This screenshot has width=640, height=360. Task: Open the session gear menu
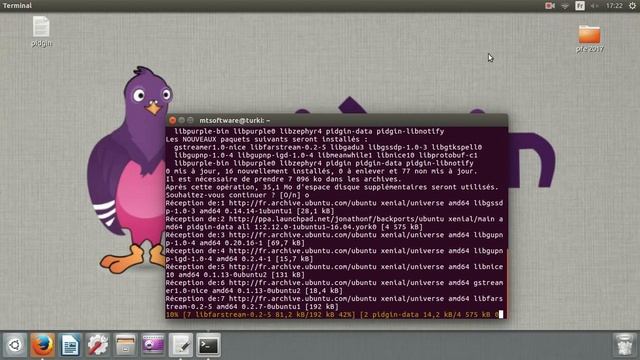click(x=632, y=6)
